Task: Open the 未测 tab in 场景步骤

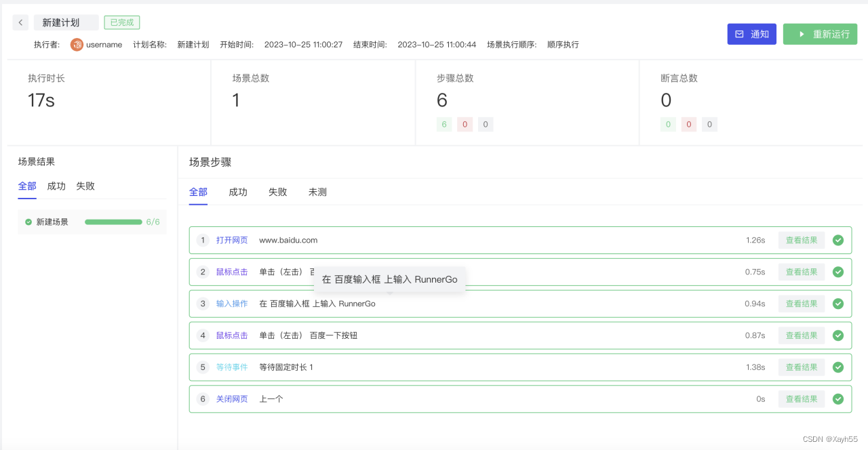Action: 317,192
